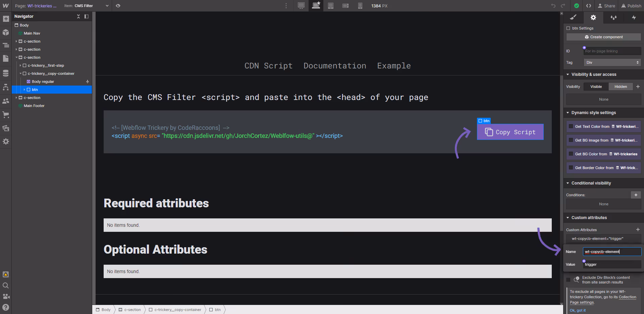Image resolution: width=644 pixels, height=314 pixels.
Task: Open Video tutorials from the sidebar
Action: pos(6,297)
